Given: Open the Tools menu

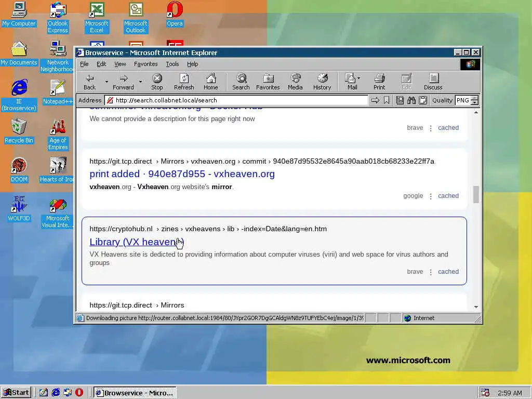Looking at the screenshot, I should pos(172,64).
